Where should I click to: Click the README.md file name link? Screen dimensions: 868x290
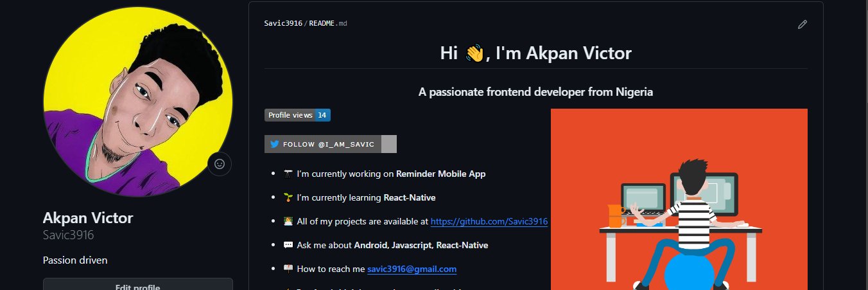328,23
